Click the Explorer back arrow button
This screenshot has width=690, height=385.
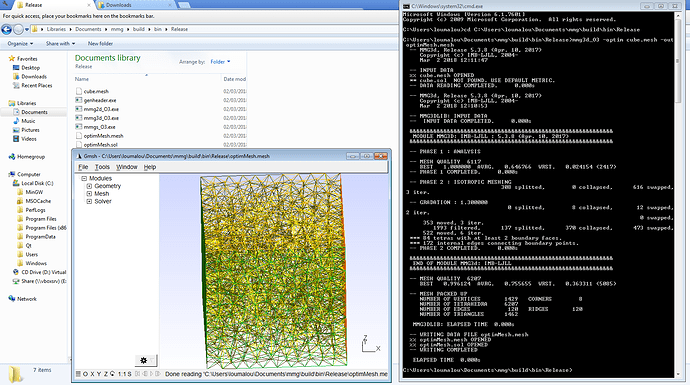[6, 29]
